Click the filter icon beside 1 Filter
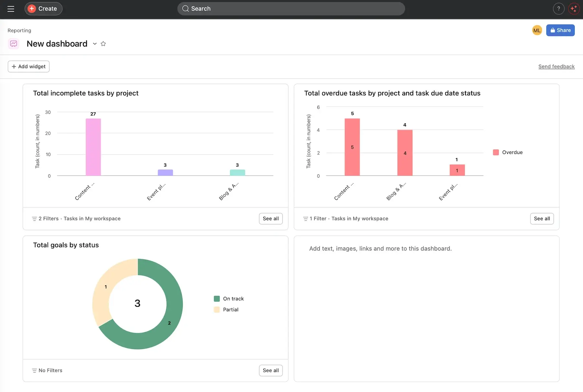The height and width of the screenshot is (392, 583). coord(305,219)
